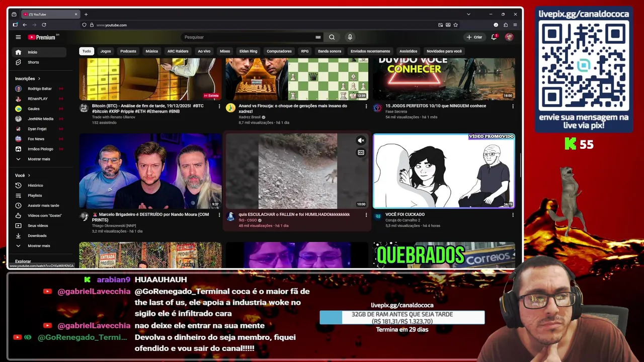Bookmark this page with the star icon
The image size is (644, 362).
point(456,25)
